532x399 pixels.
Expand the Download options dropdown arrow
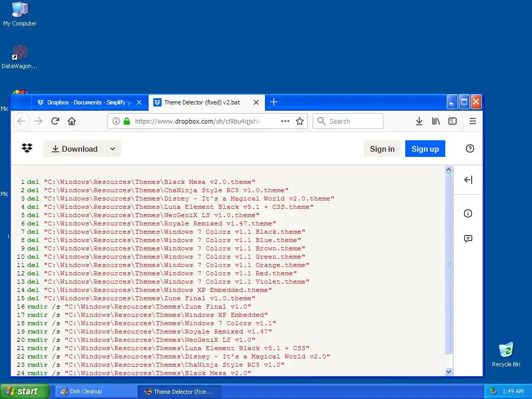coord(113,149)
